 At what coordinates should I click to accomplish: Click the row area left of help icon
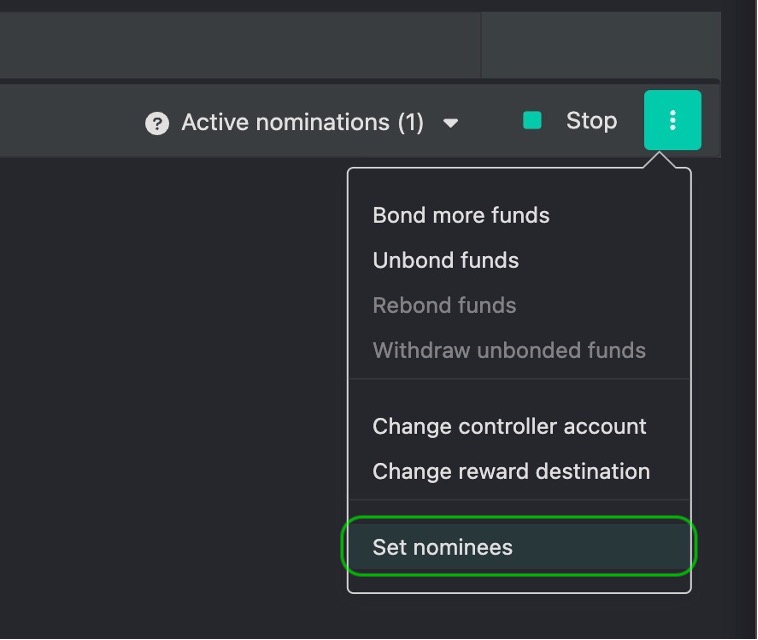coord(70,122)
